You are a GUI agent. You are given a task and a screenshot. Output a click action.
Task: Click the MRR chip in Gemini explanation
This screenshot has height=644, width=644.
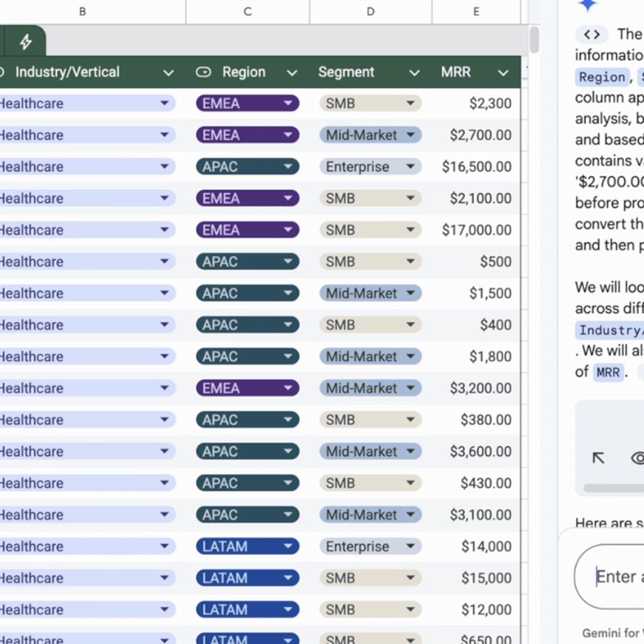pos(608,372)
